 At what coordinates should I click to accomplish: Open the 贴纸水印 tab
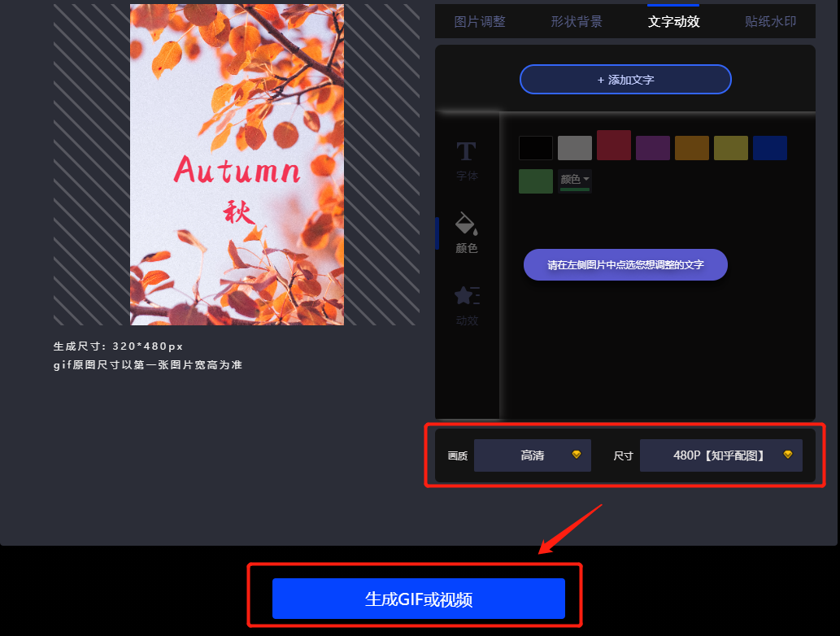click(x=769, y=22)
